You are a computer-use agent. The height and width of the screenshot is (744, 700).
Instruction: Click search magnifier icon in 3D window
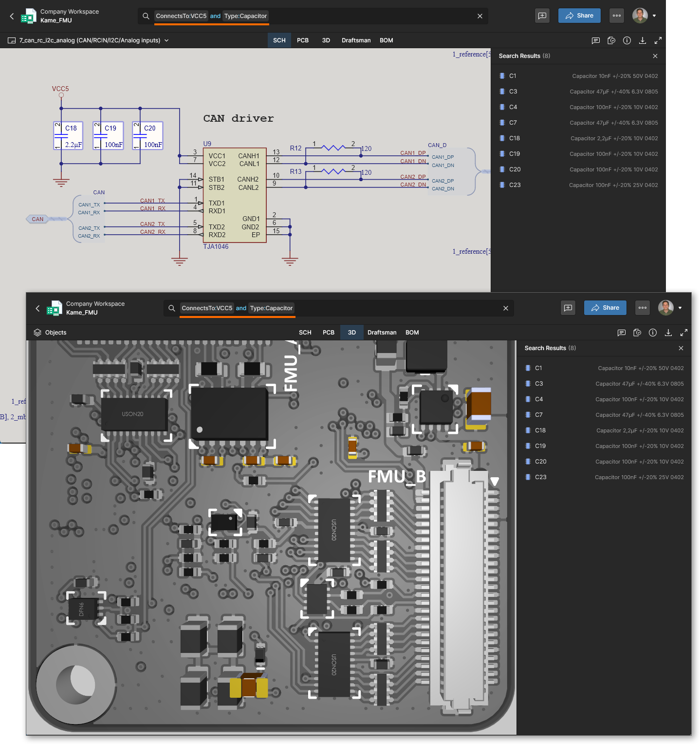(x=172, y=308)
